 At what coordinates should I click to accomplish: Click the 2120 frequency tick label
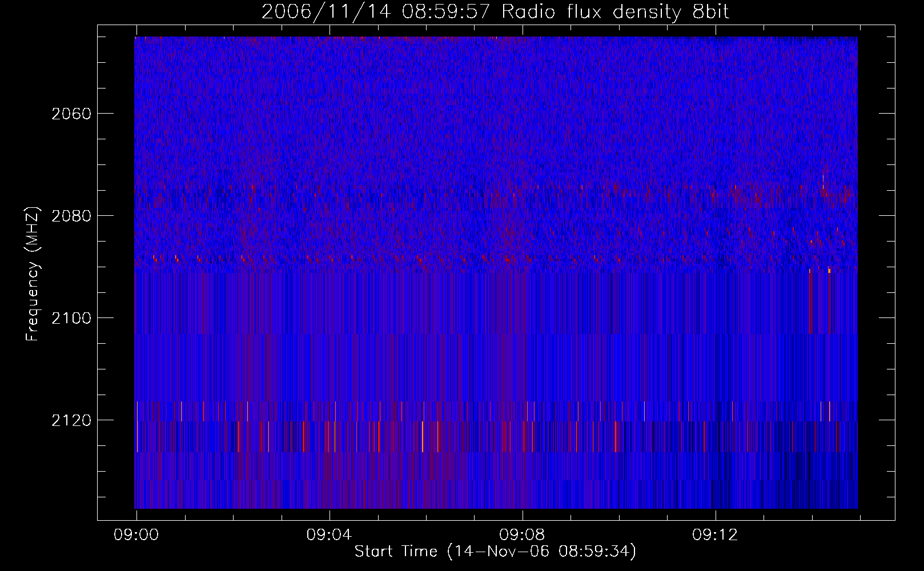pyautogui.click(x=71, y=420)
